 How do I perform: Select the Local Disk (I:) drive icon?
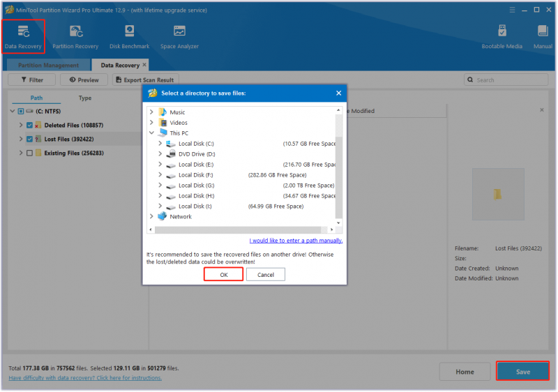click(171, 206)
